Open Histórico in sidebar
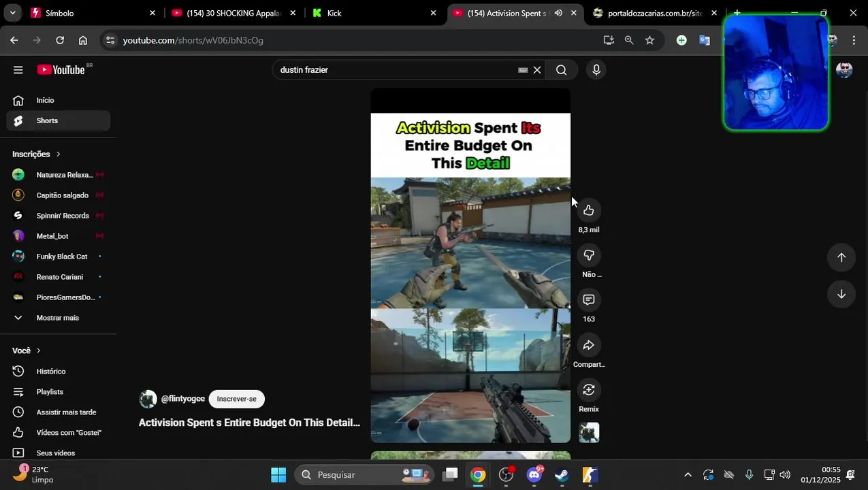Screen dimensions: 868x490 [59, 372]
